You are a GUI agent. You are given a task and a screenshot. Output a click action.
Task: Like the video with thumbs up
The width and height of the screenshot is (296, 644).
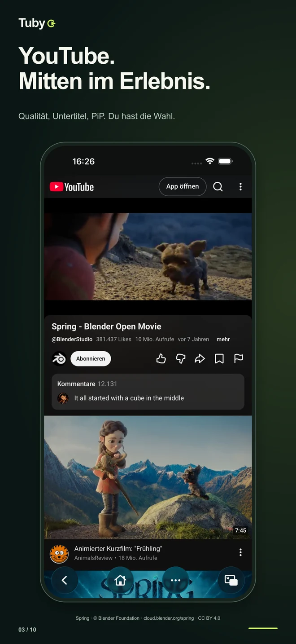(161, 358)
